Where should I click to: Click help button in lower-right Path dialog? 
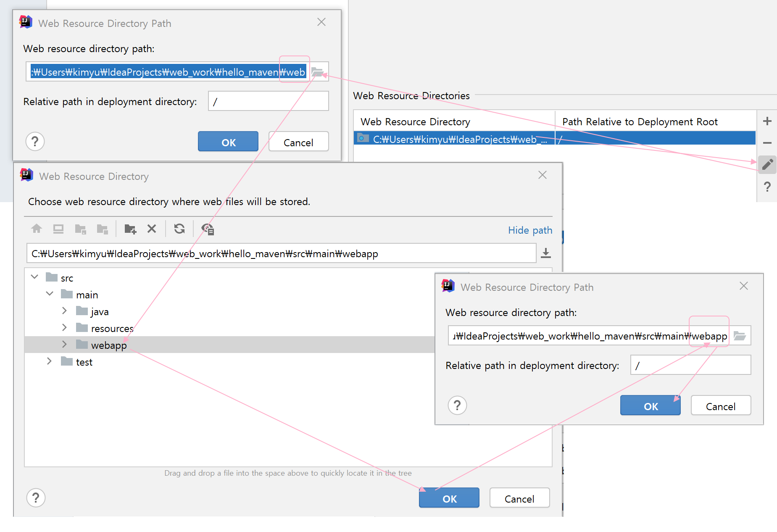pyautogui.click(x=458, y=406)
